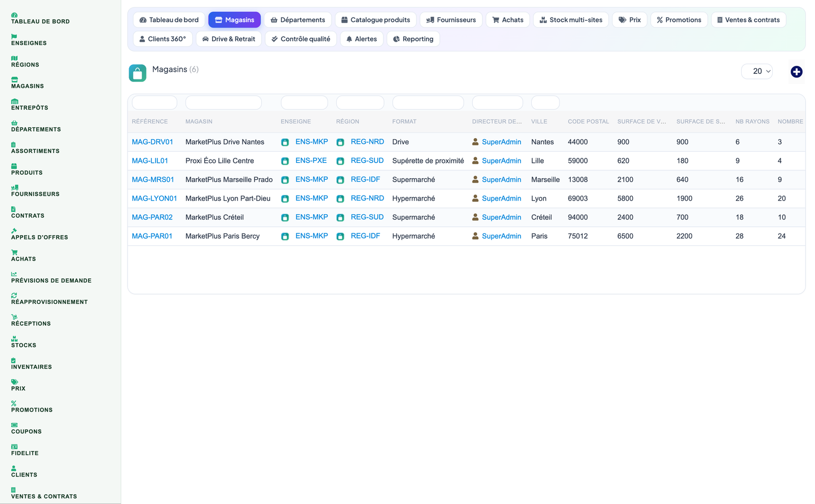Click the Contrats document icon in sidebar
The height and width of the screenshot is (504, 815).
14,209
